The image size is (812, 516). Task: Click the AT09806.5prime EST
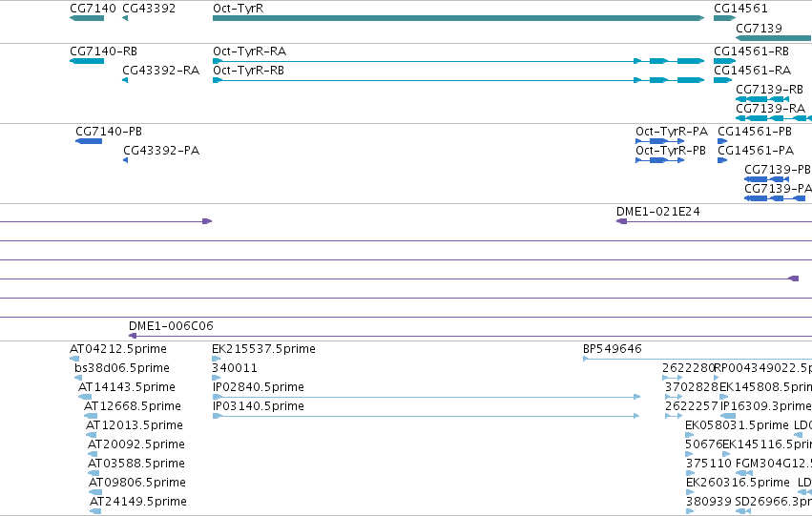pos(95,492)
